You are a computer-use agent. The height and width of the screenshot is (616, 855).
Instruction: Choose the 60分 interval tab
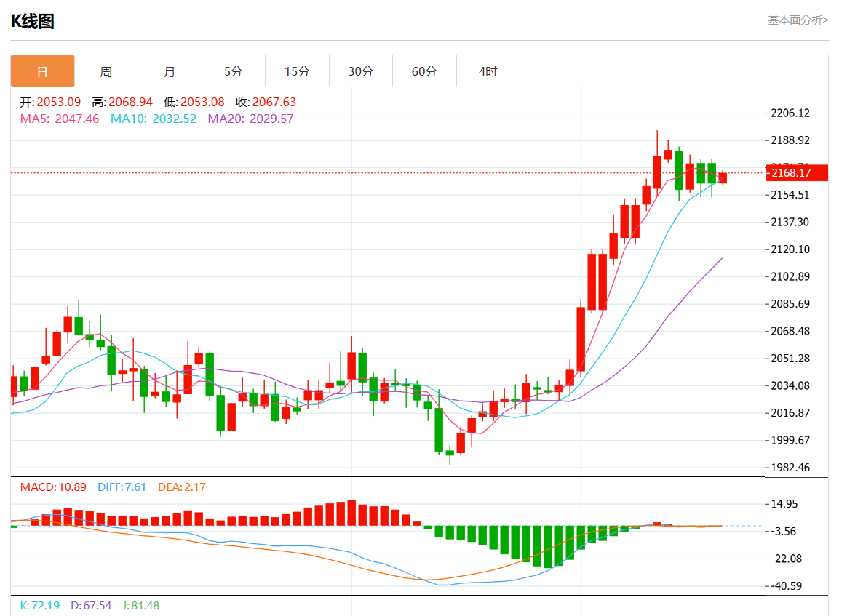click(x=424, y=71)
